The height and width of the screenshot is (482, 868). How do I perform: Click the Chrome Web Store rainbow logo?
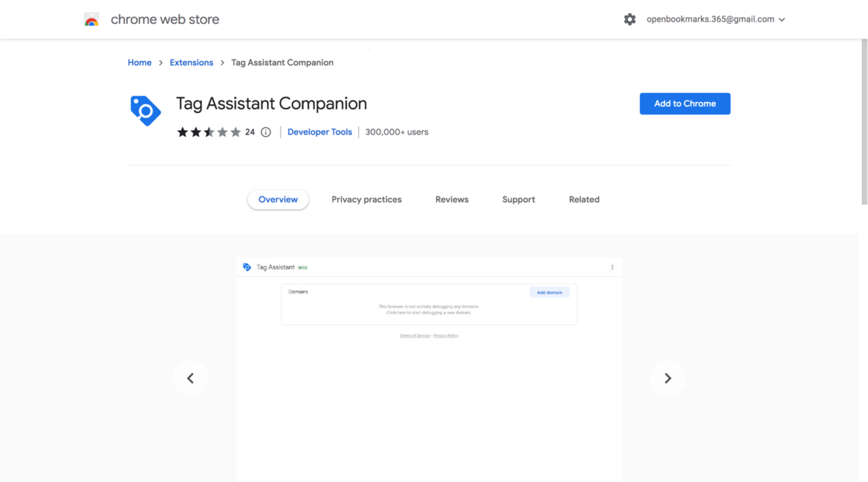pos(91,20)
